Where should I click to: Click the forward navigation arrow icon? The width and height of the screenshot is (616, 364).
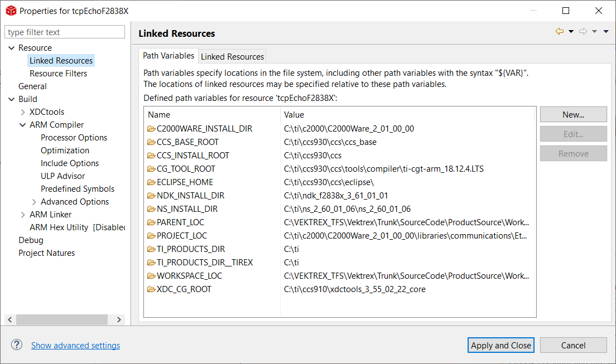coord(583,32)
